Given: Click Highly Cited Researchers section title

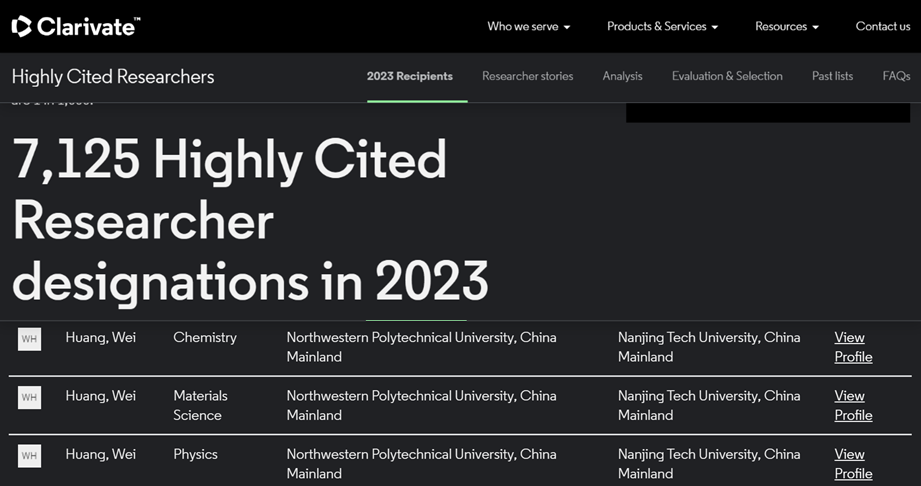Looking at the screenshot, I should [113, 77].
